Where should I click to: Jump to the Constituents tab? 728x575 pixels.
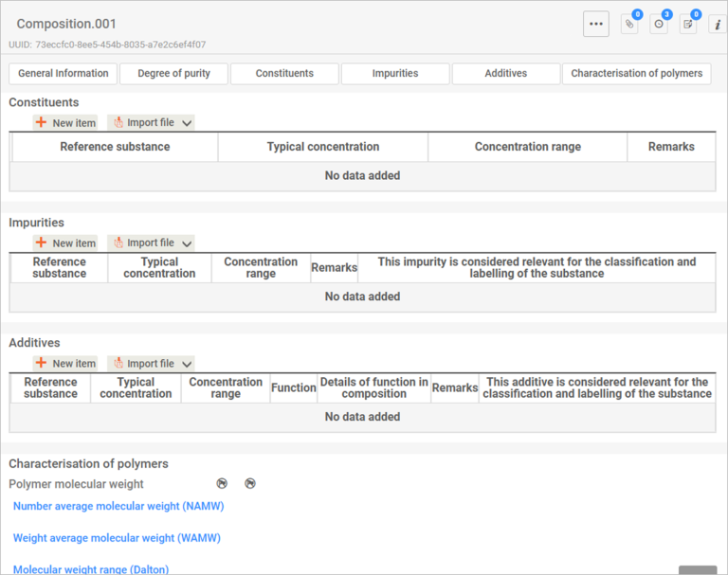284,73
